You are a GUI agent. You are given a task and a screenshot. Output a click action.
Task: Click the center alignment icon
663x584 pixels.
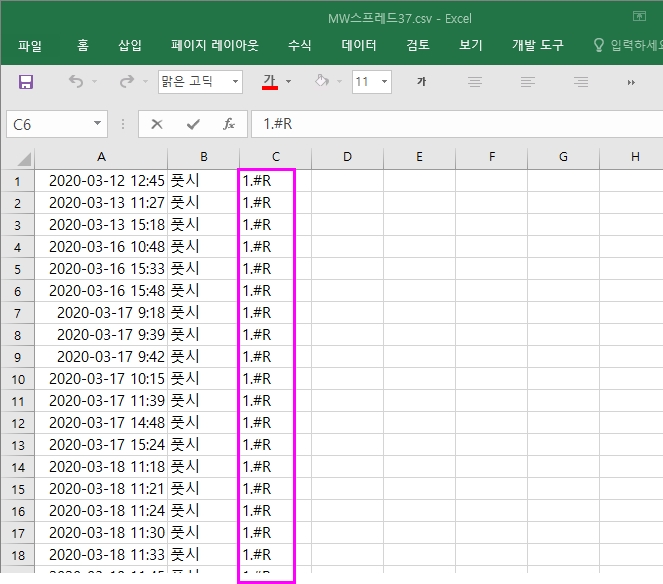528,82
